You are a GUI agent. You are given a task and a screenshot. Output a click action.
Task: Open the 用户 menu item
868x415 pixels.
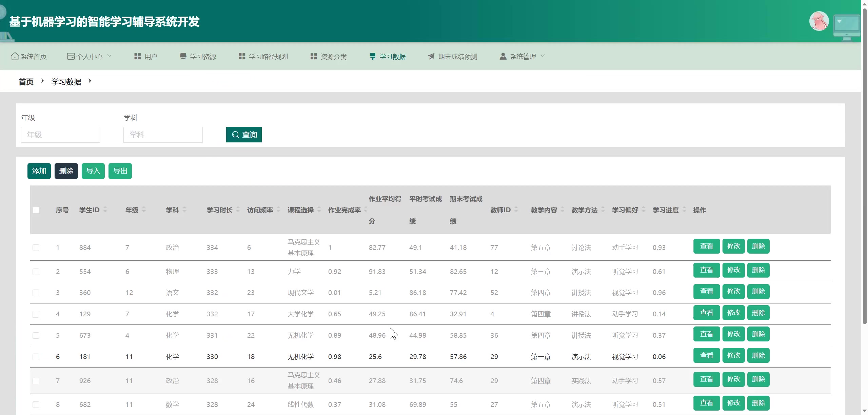point(146,56)
